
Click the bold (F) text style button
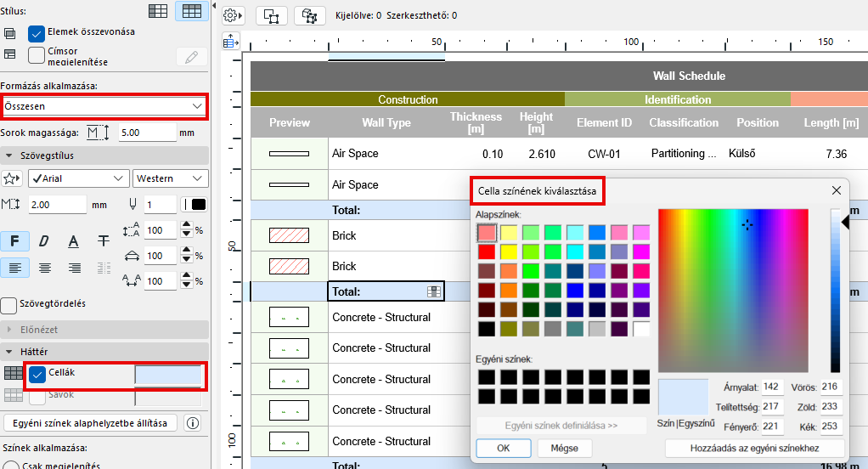(x=14, y=241)
